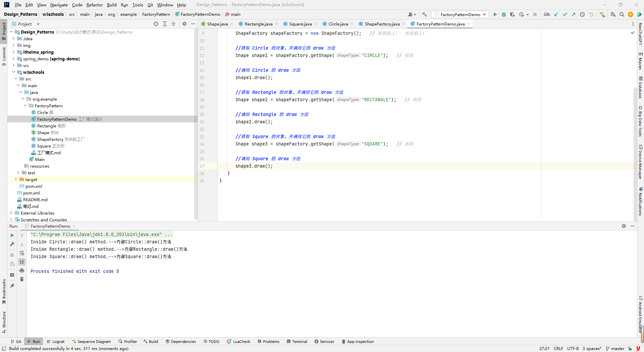Open Project panel gear options
This screenshot has height=352, width=644.
point(184,24)
